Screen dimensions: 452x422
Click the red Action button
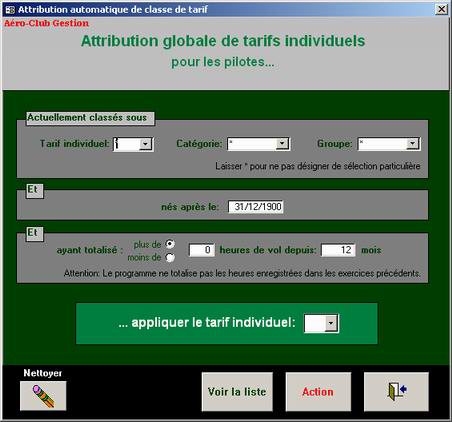(318, 392)
